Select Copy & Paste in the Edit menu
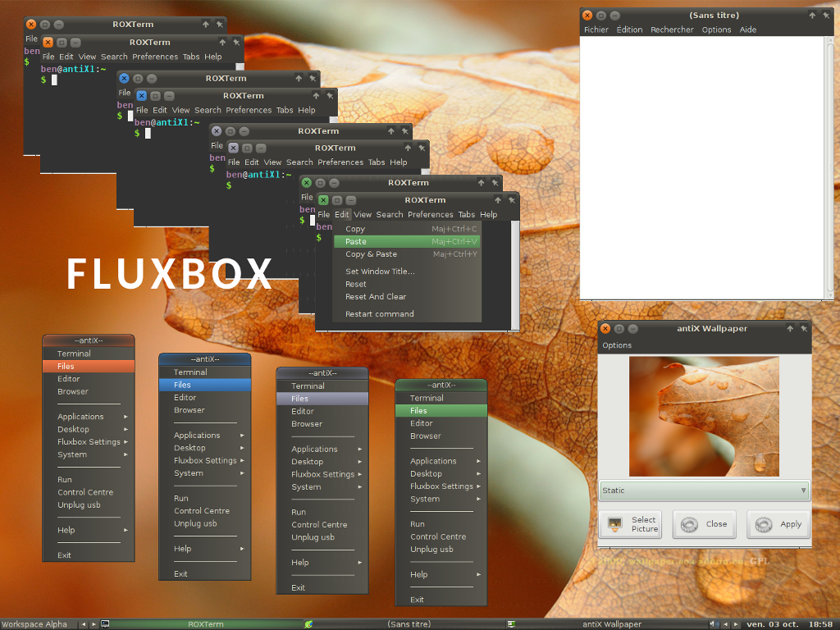 (407, 254)
